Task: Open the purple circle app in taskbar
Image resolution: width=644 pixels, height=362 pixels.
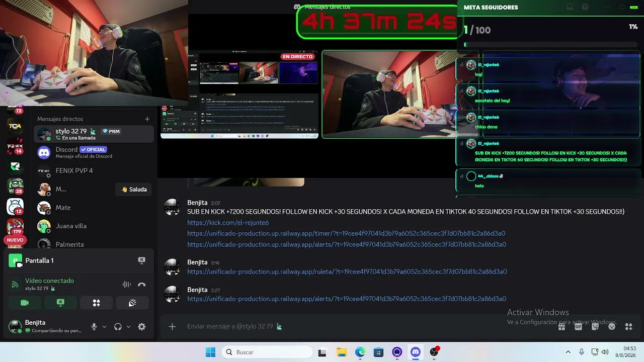Action: click(397, 352)
